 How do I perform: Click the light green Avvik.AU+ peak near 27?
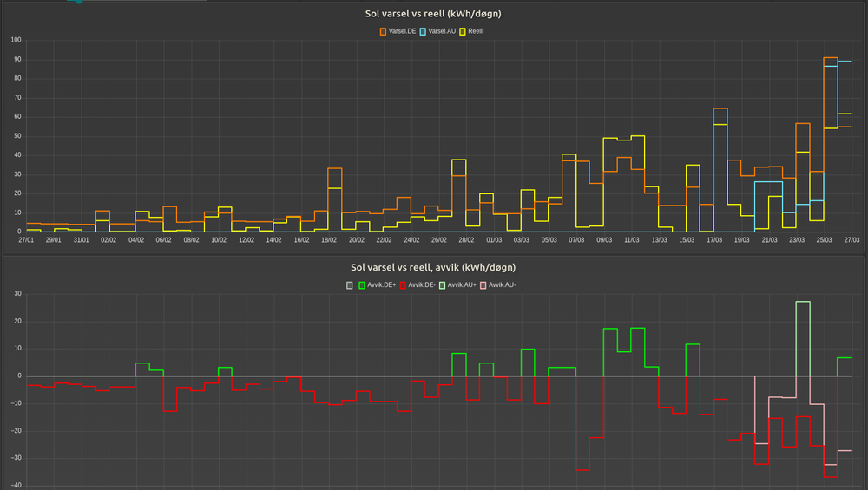point(803,302)
